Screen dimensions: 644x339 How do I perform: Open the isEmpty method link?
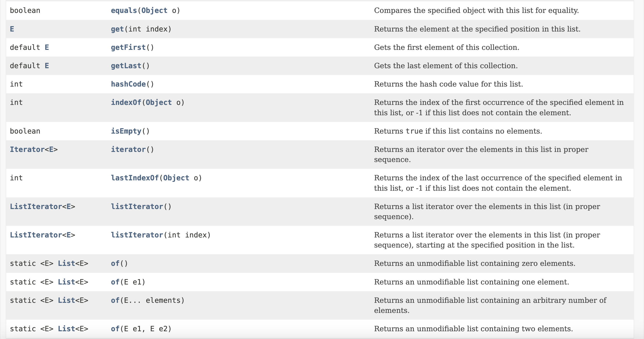pyautogui.click(x=126, y=131)
